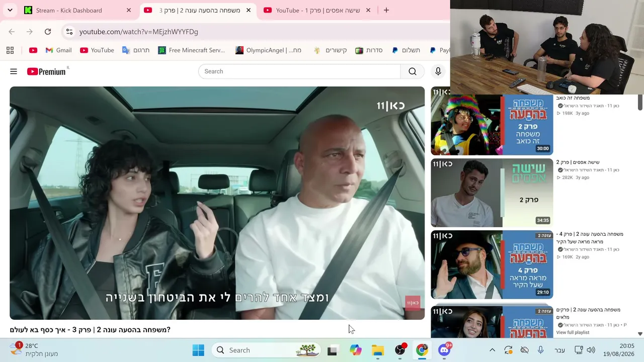The height and width of the screenshot is (362, 644).
Task: Click the video title ending איך כסף בא לעולם
Action: [x=90, y=330]
